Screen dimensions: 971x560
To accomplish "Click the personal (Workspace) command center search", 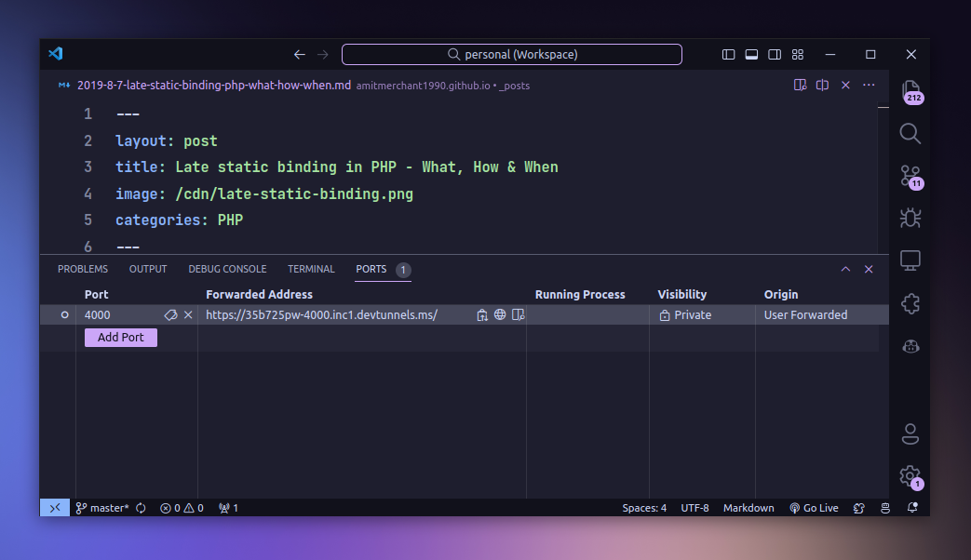I will pos(511,55).
